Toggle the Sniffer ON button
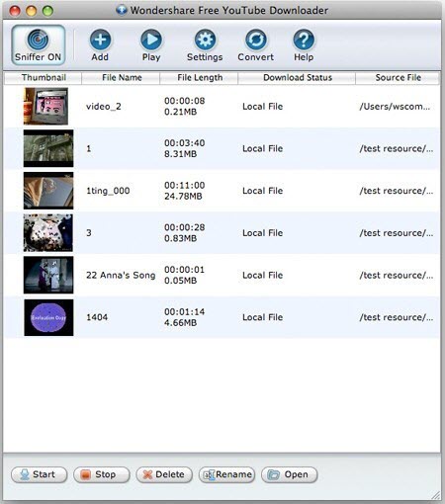 pyautogui.click(x=38, y=45)
